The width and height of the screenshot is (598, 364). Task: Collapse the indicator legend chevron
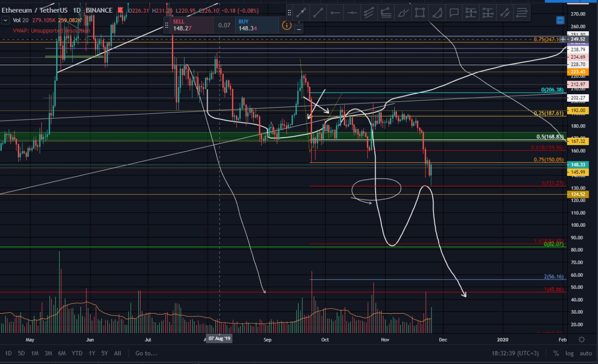click(x=5, y=20)
